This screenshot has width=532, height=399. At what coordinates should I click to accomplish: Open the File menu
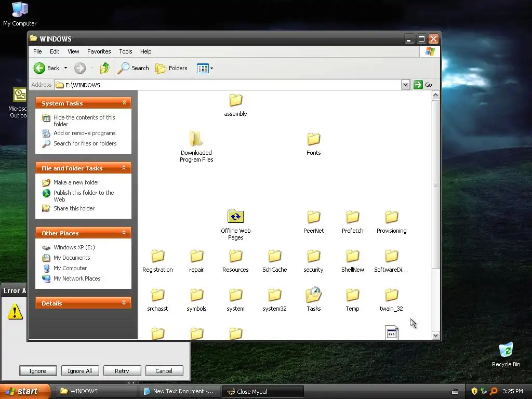coord(37,51)
